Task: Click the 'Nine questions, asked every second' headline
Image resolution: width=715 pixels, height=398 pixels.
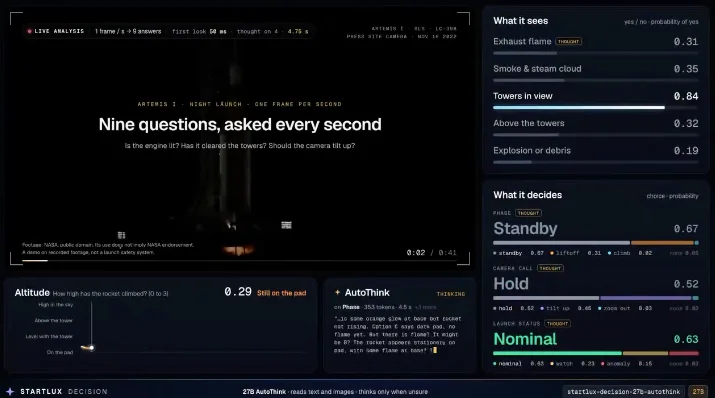Action: pos(240,124)
